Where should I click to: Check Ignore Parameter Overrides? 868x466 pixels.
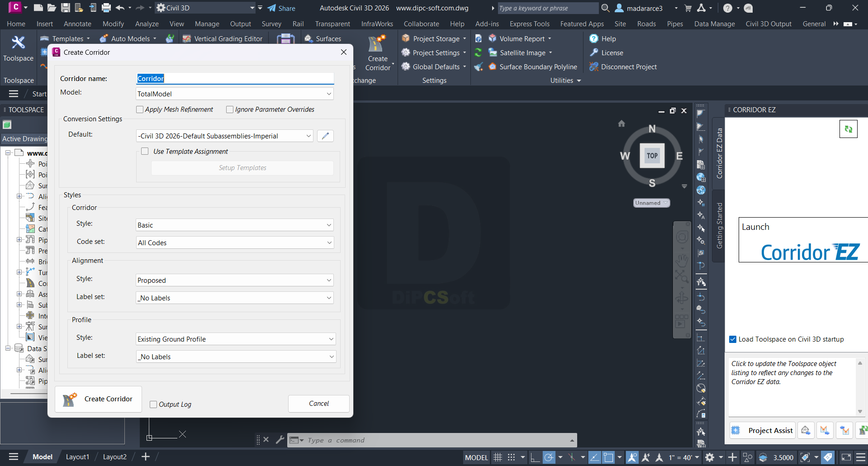click(230, 109)
